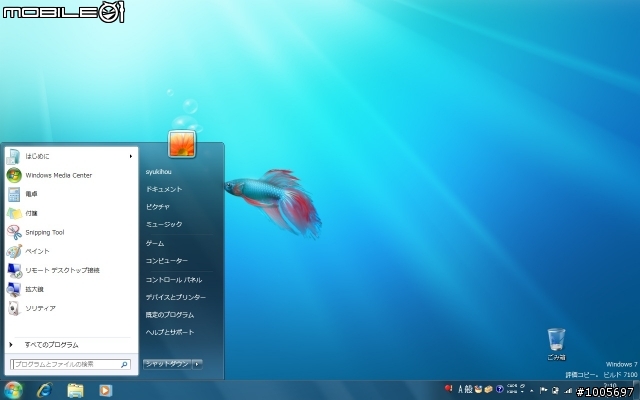Screen dimensions: 640x400
Task: Open ゲーム from Start menu
Action: click(x=155, y=243)
